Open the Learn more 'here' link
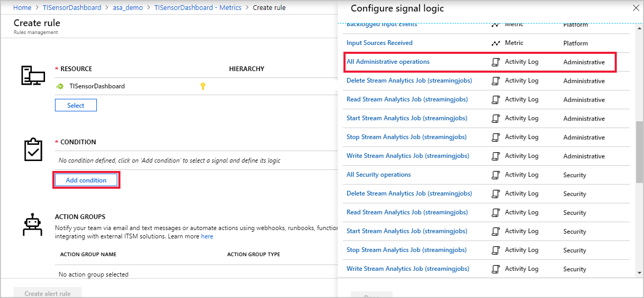The height and width of the screenshot is (298, 644). coord(207,236)
